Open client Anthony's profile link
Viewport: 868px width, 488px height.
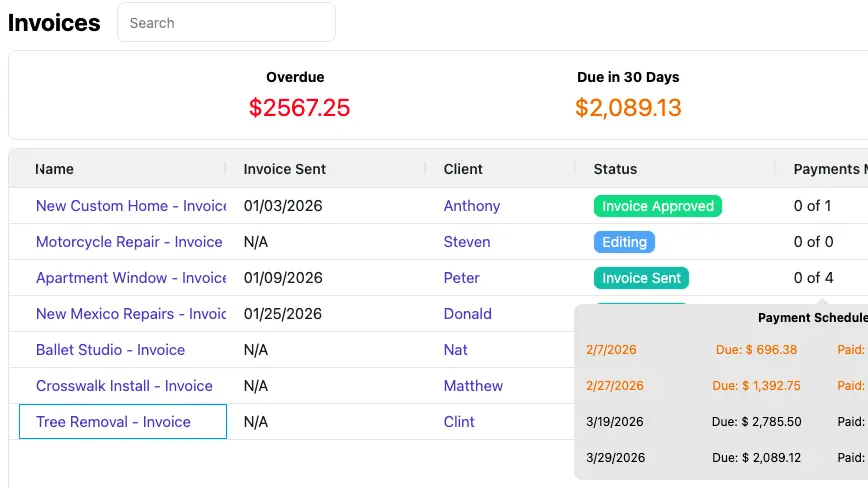coord(472,206)
